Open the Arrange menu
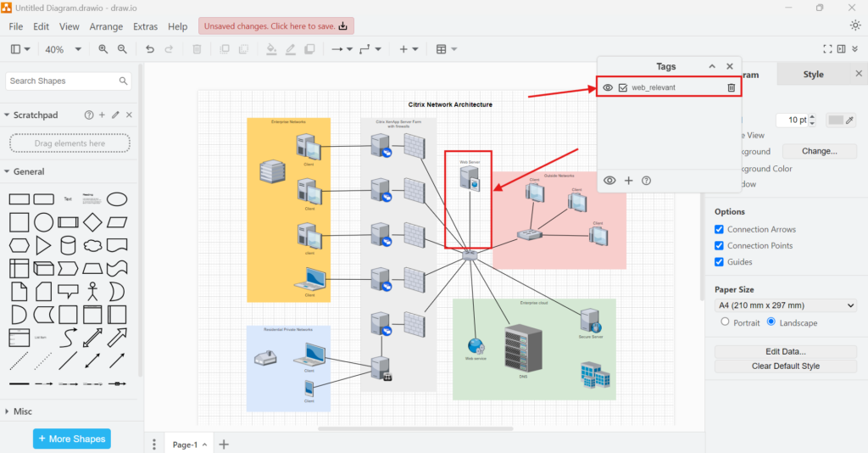Image resolution: width=868 pixels, height=453 pixels. pyautogui.click(x=106, y=26)
